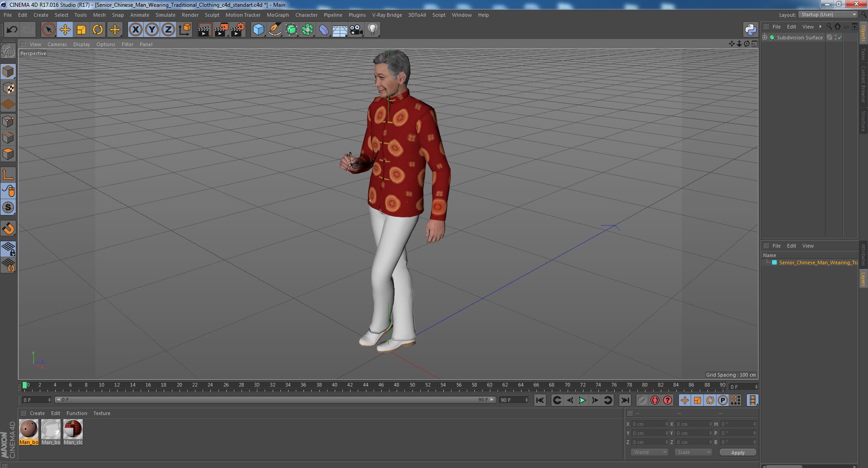Screen dimensions: 868x468
Task: Expand the Subdivision Surface object tree
Action: tap(765, 38)
